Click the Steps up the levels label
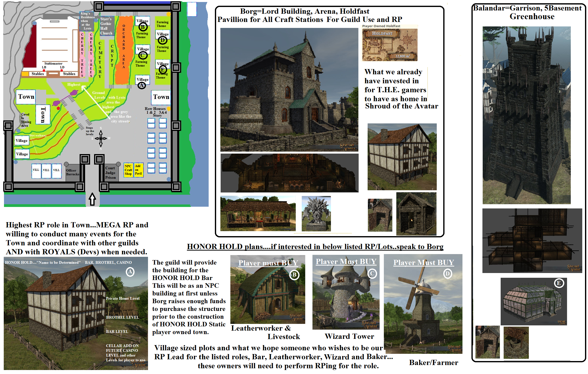This screenshot has height=374, width=588. point(90,131)
